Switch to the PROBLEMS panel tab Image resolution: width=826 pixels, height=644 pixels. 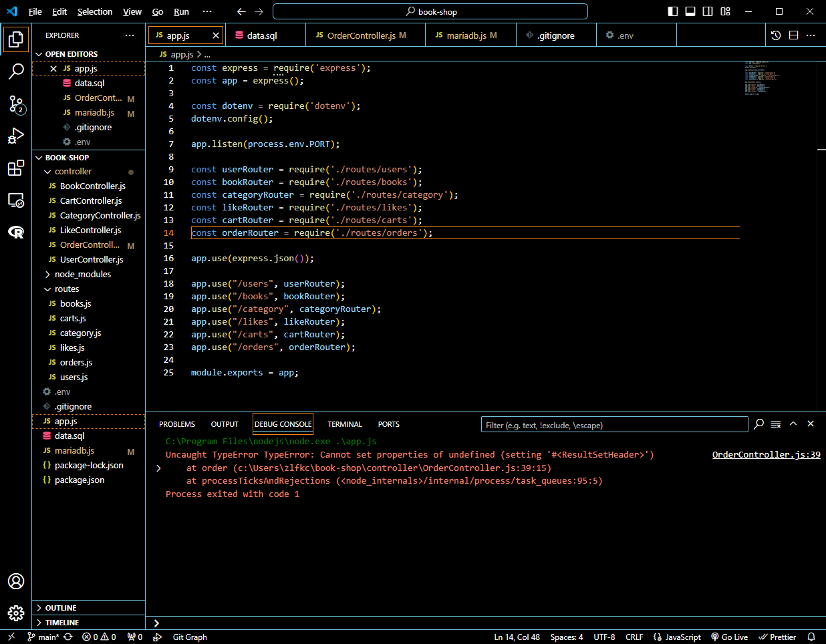click(x=177, y=424)
